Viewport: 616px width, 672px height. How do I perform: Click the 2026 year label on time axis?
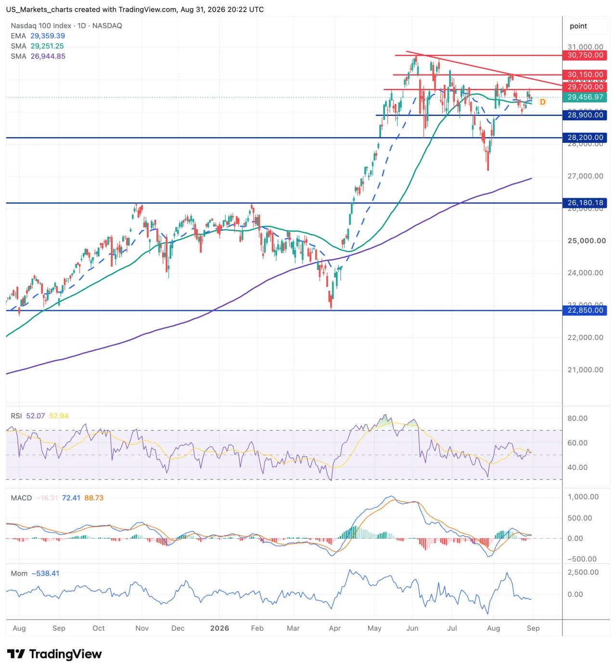click(220, 628)
